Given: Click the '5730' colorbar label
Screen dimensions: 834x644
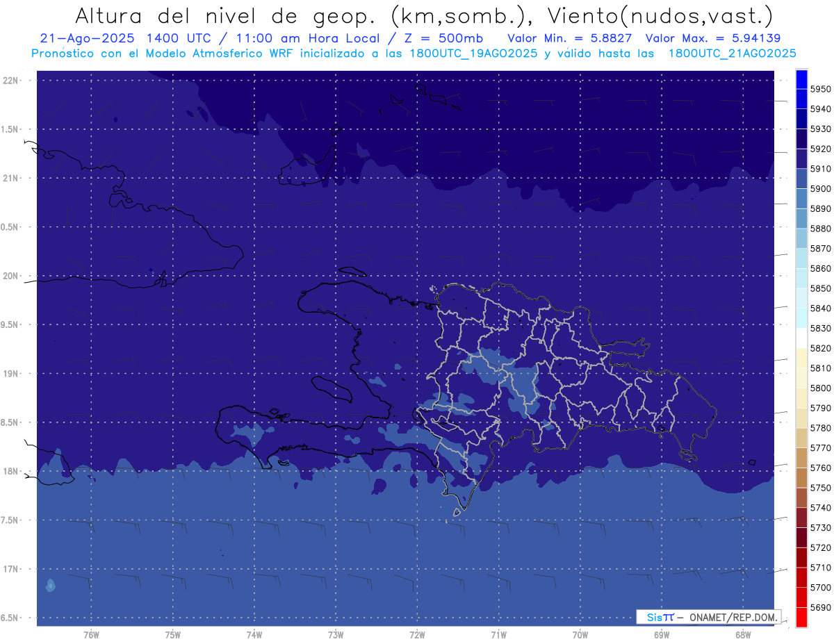Looking at the screenshot, I should tap(820, 527).
